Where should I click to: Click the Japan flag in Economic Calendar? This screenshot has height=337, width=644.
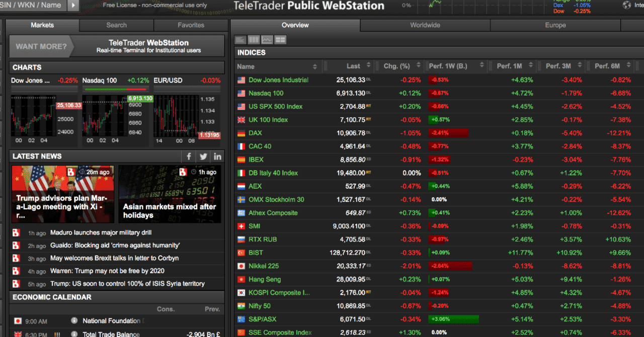18,321
